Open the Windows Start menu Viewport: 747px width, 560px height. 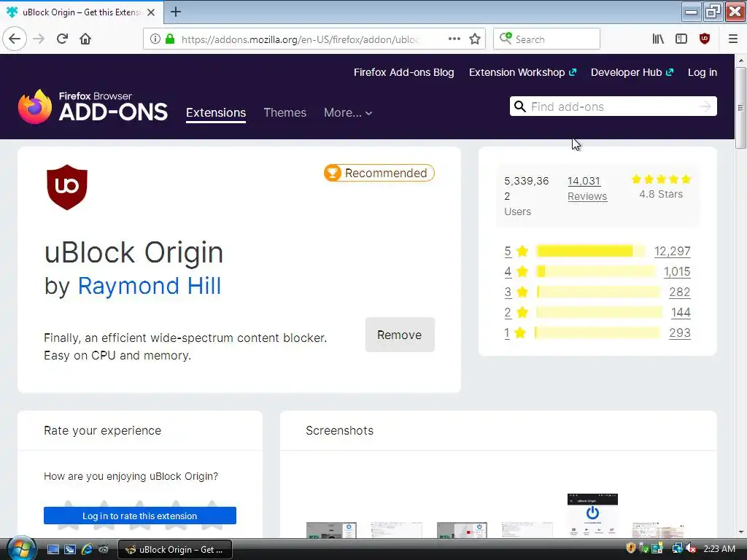(21, 549)
